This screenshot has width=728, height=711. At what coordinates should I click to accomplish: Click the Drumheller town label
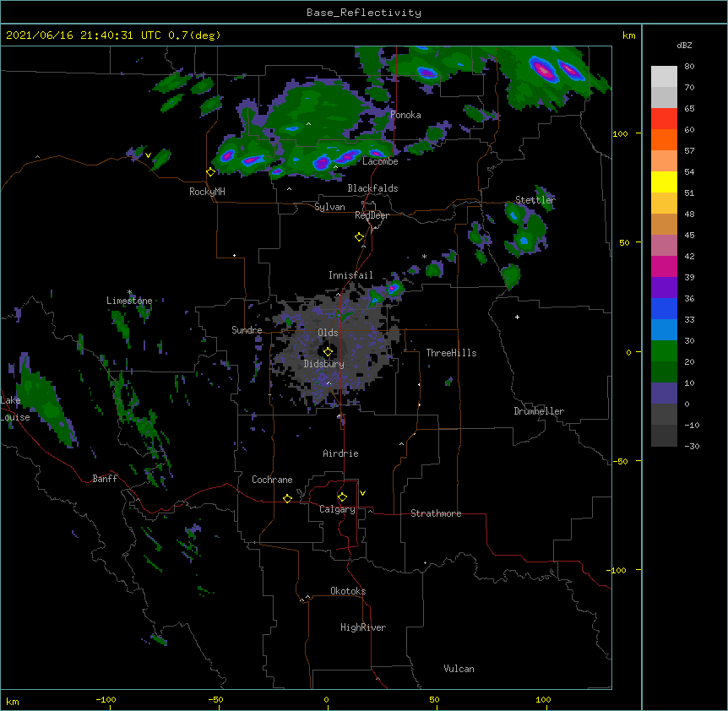[539, 411]
